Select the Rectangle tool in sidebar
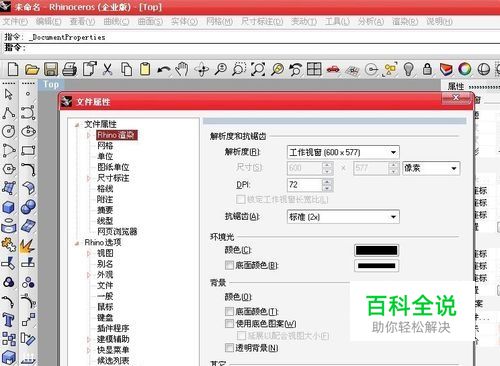 pos(28,150)
